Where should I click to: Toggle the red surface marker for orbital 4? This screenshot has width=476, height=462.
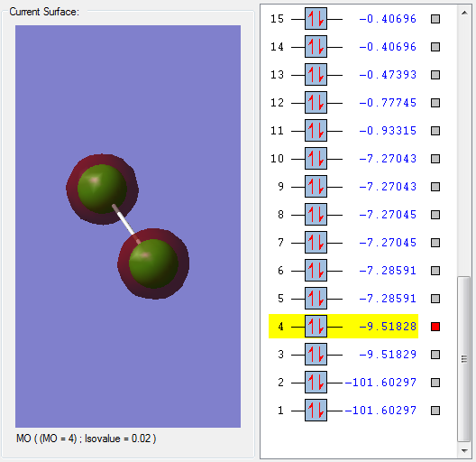point(435,327)
